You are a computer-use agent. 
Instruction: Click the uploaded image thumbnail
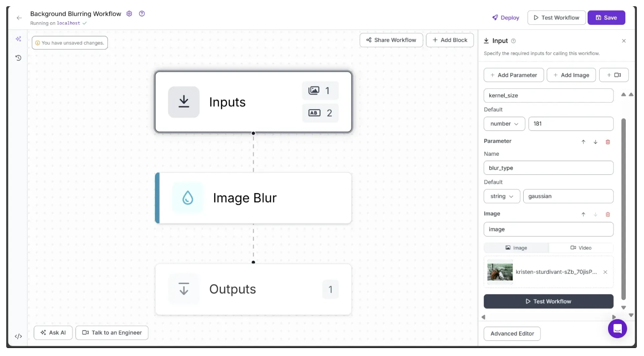500,272
